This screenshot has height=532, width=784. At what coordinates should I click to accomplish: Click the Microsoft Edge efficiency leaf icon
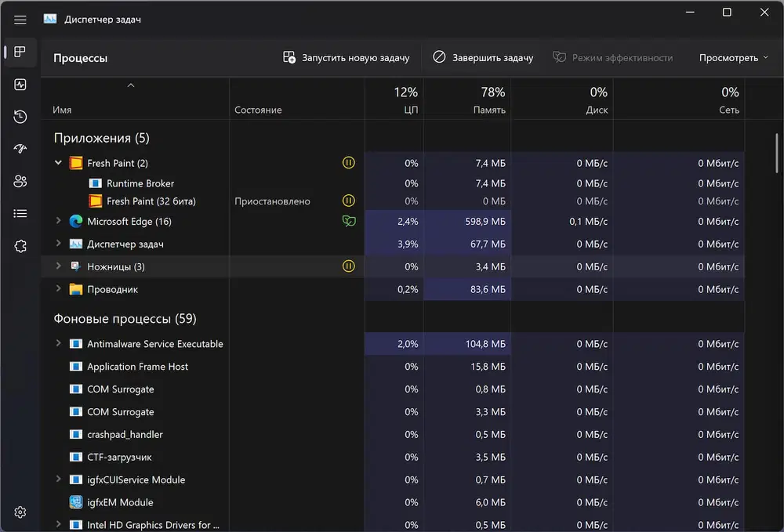[x=349, y=222]
